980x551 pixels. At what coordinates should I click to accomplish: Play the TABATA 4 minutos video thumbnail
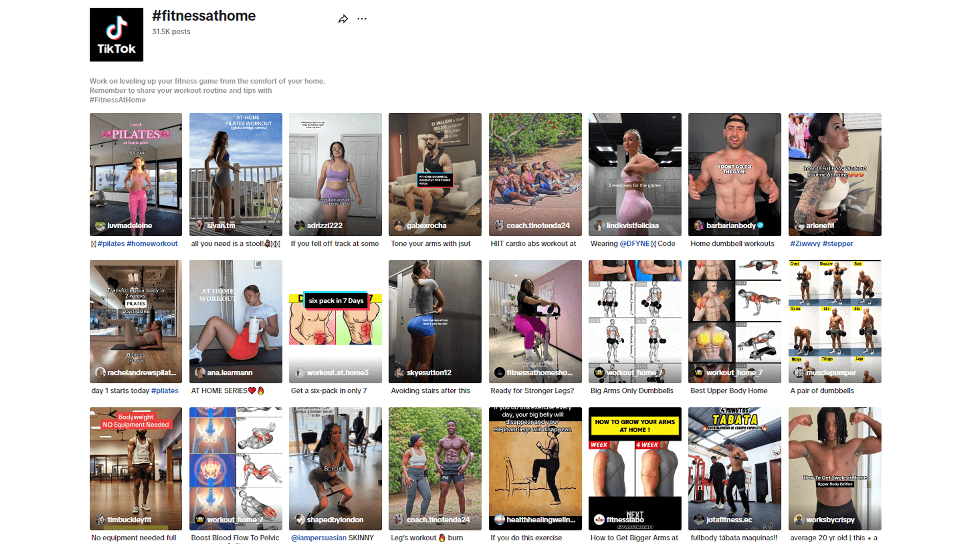point(734,468)
